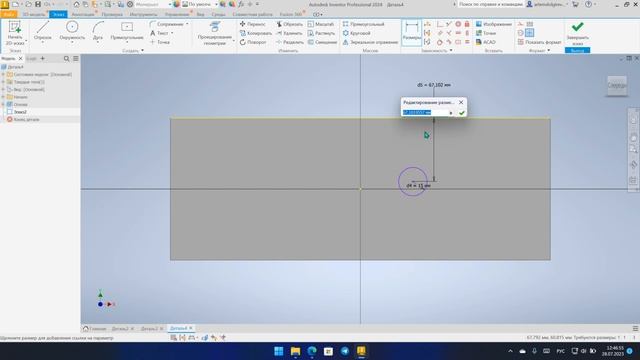The height and width of the screenshot is (360, 640).
Task: Click the Save icon in quick access toolbar
Action: pyautogui.click(x=38, y=4)
